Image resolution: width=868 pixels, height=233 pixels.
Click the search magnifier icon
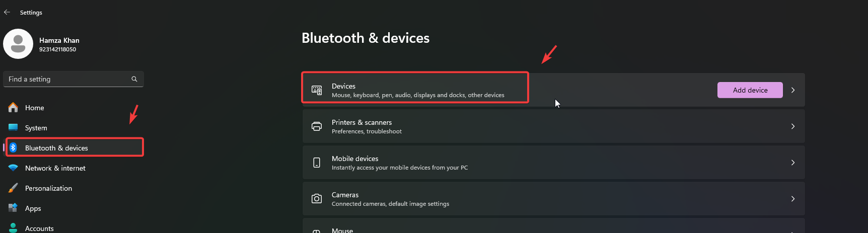pyautogui.click(x=134, y=79)
